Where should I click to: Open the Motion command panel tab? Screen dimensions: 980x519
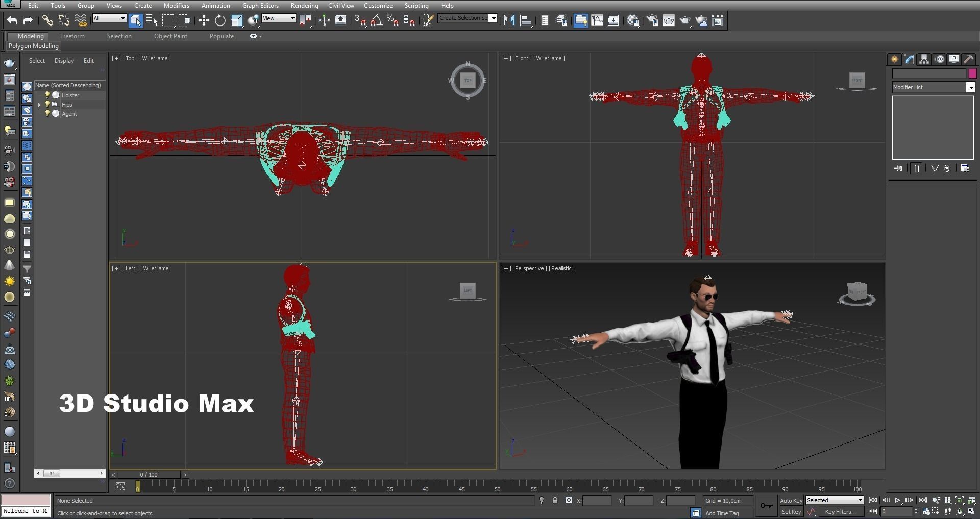(939, 59)
